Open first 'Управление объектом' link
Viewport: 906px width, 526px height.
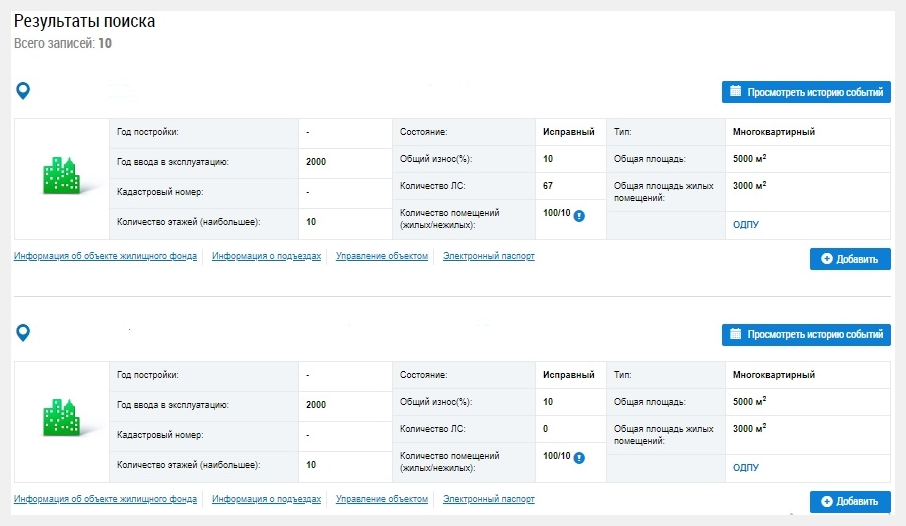point(382,257)
